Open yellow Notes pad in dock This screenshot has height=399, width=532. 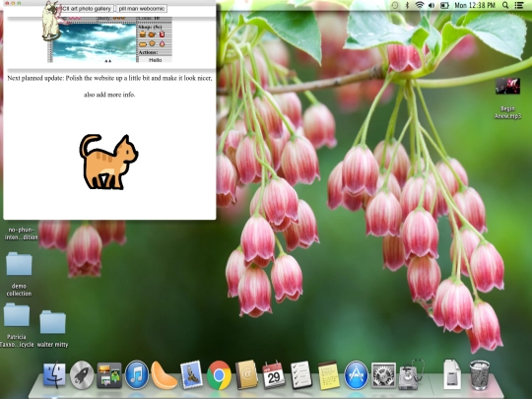(328, 375)
